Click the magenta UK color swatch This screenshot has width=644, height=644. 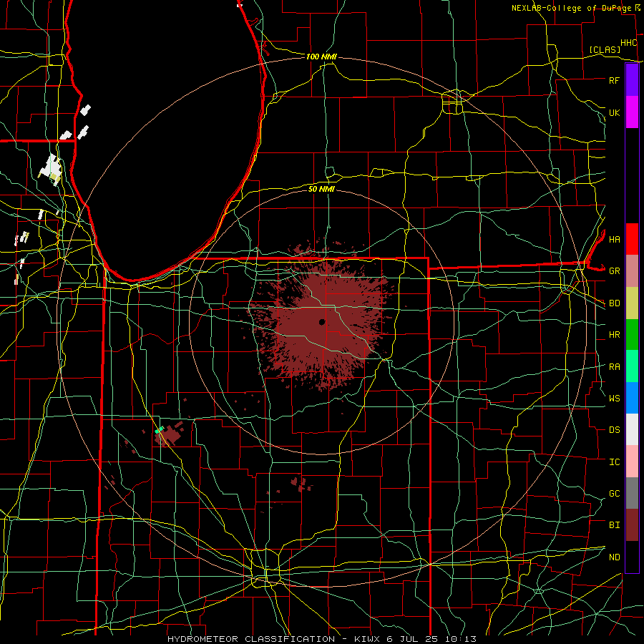tap(632, 112)
